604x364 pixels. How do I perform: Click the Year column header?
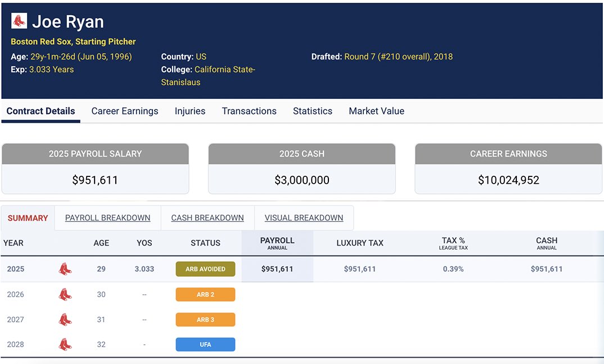[x=13, y=243]
